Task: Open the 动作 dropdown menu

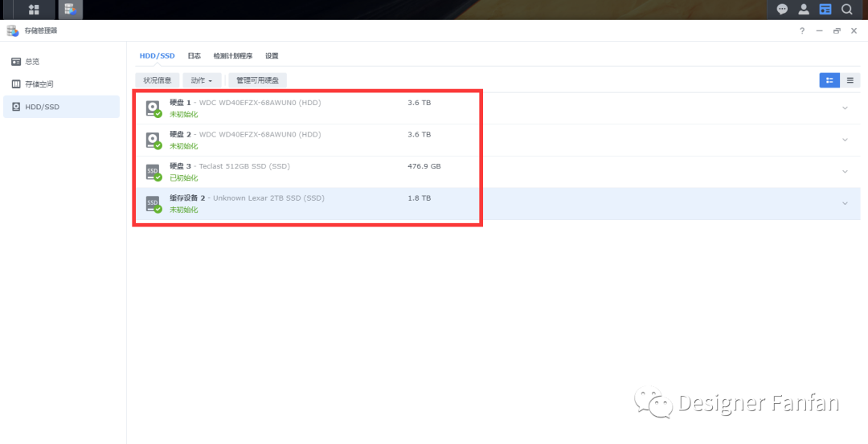Action: 202,80
